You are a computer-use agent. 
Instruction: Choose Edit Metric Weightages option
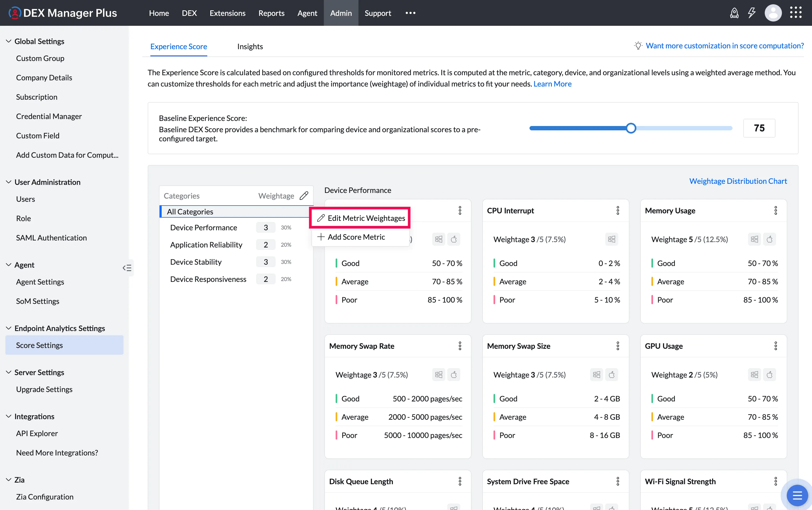[360, 218]
